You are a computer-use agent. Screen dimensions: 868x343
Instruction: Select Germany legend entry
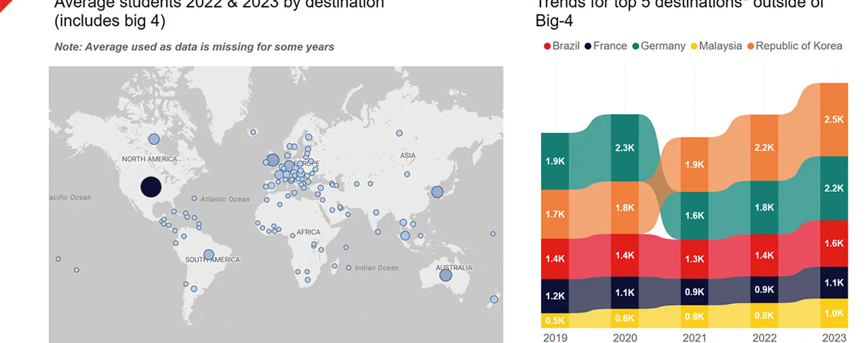click(659, 46)
